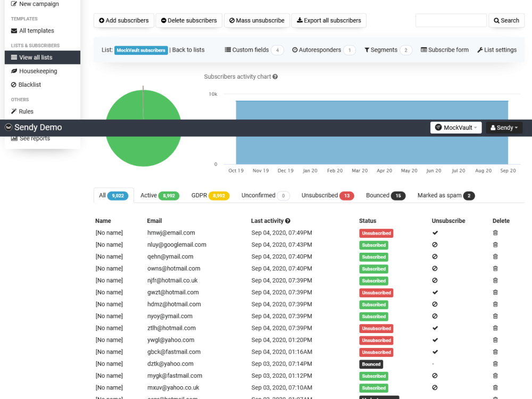Unsubscribe mygk@fastmail.com using ban icon
The height and width of the screenshot is (399, 532).
435,376
